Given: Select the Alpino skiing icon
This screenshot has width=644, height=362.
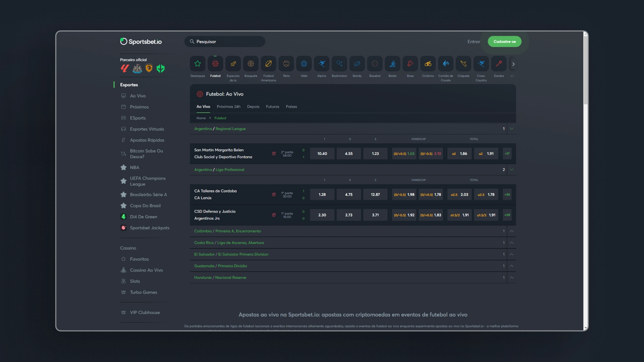Looking at the screenshot, I should 322,64.
